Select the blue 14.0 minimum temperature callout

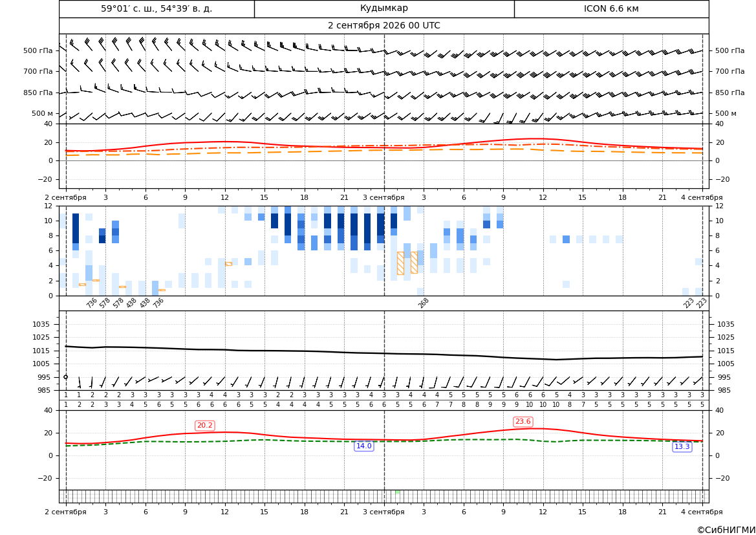(363, 446)
